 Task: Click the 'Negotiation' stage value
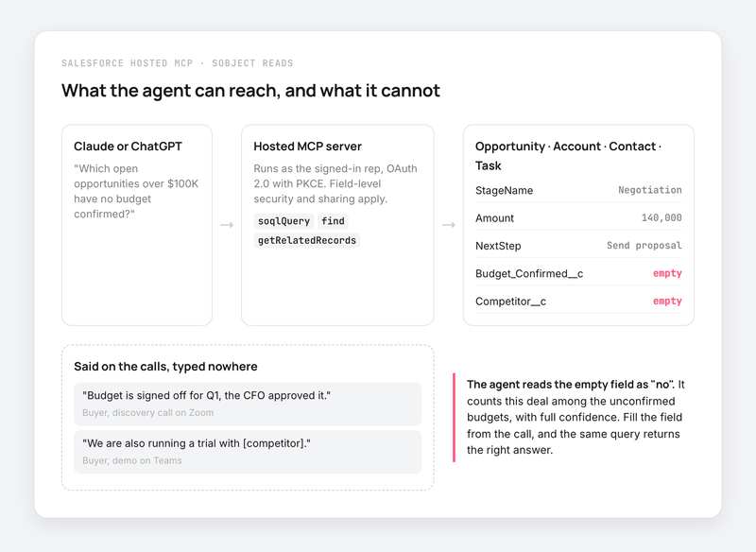click(x=650, y=190)
